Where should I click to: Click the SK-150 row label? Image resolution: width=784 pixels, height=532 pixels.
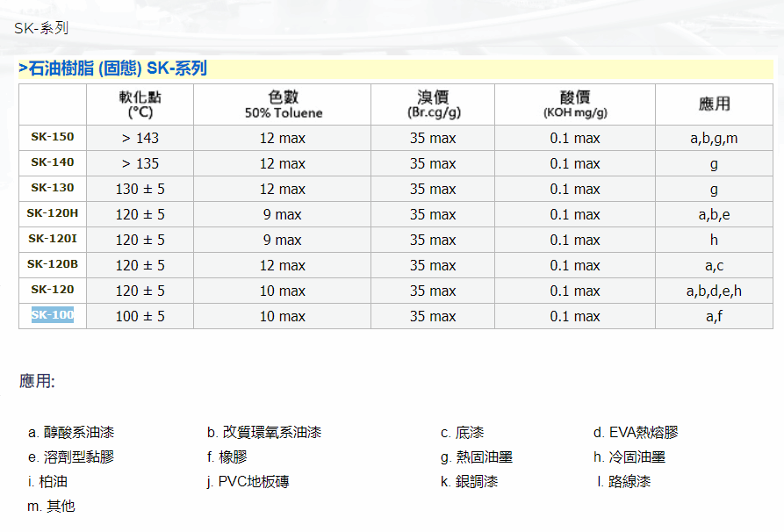coord(53,137)
